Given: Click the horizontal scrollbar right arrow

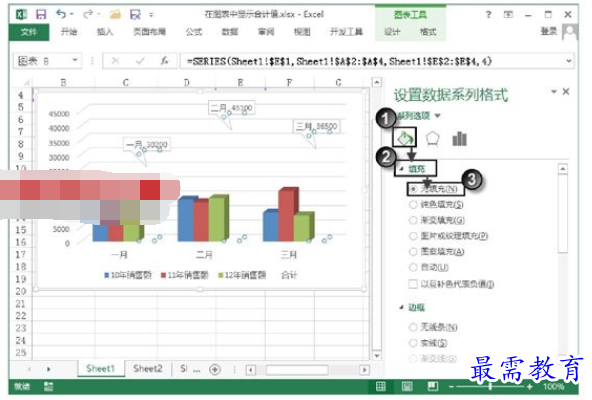Looking at the screenshot, I should [x=364, y=369].
